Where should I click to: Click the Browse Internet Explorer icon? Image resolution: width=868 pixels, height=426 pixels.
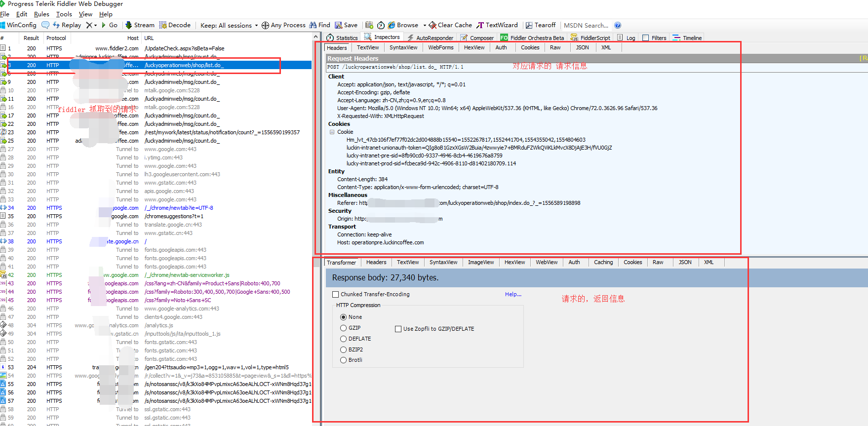tap(392, 25)
